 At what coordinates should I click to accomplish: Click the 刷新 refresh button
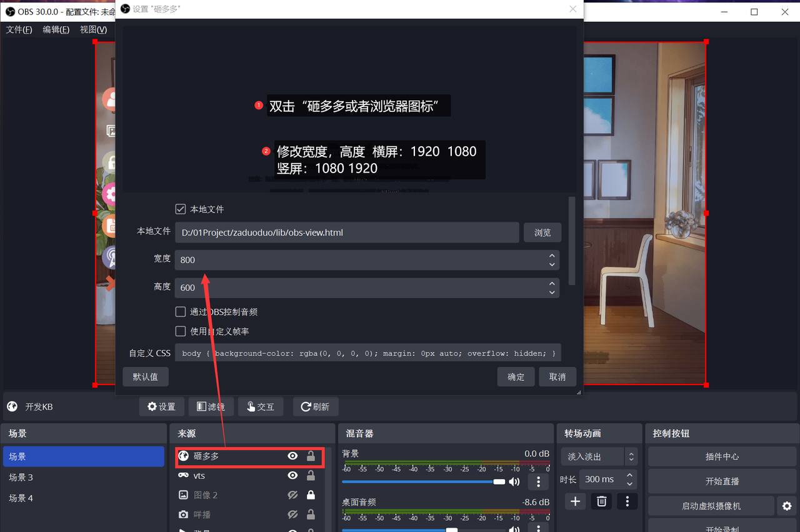pos(315,406)
